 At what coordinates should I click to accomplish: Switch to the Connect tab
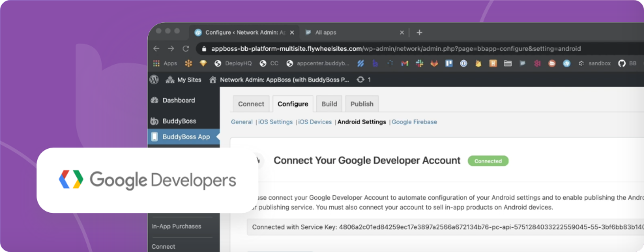251,104
